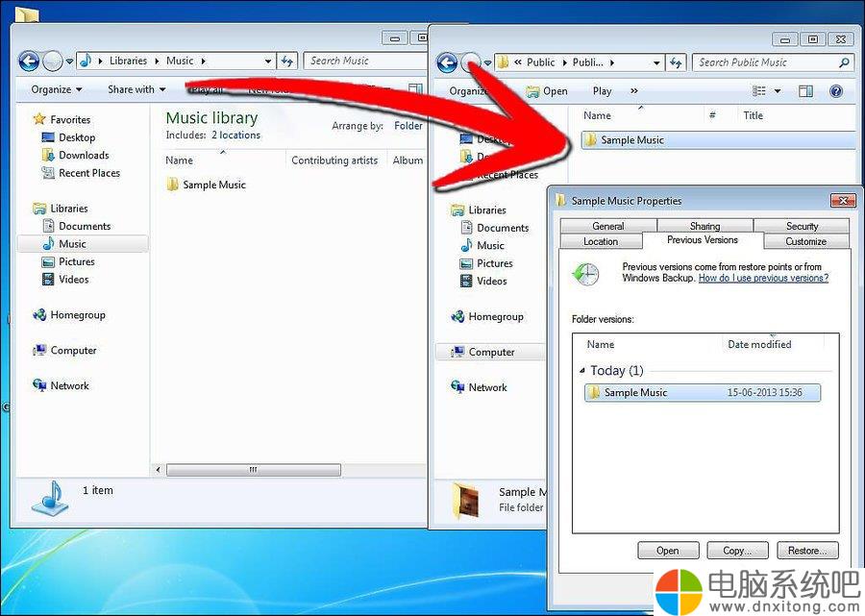Click Search Music input field
This screenshot has width=865, height=616.
(x=364, y=61)
